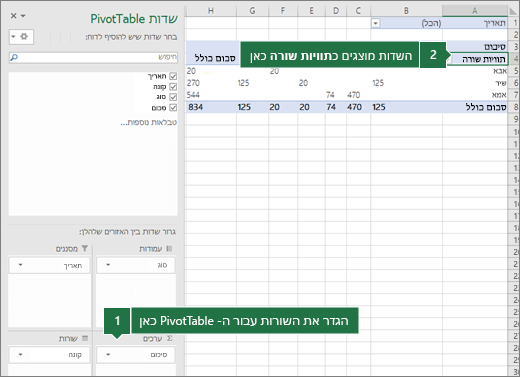Click סכום כולל header in column H
This screenshot has width=520, height=377.
tap(215, 58)
